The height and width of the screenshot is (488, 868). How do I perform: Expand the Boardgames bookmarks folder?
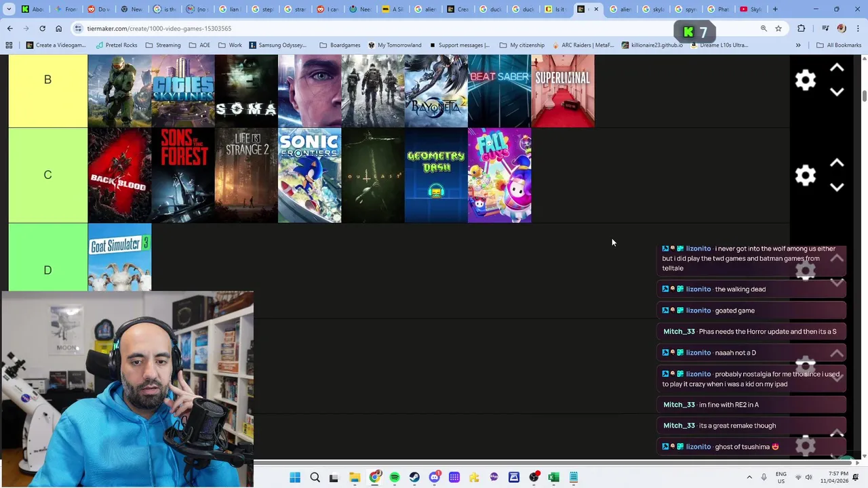[x=340, y=45]
